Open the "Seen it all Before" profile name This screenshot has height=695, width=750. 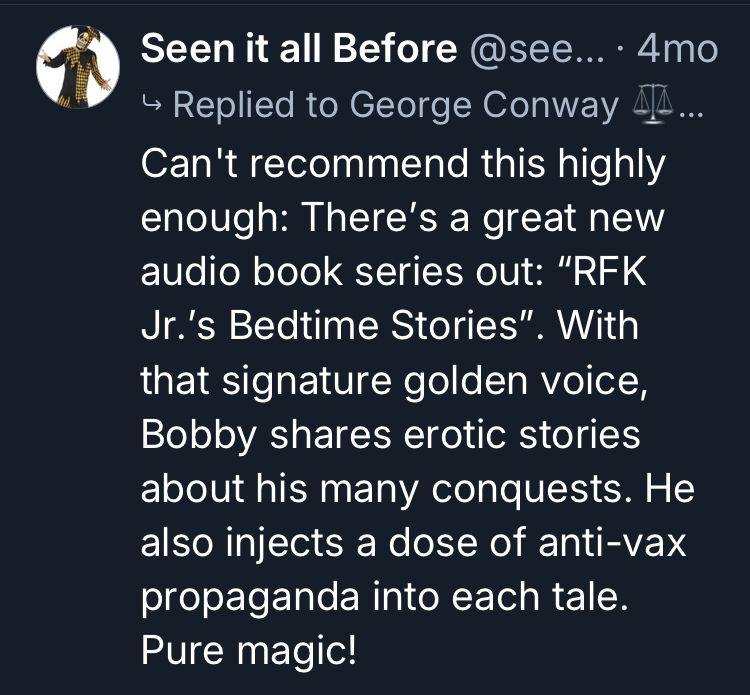[x=299, y=50]
